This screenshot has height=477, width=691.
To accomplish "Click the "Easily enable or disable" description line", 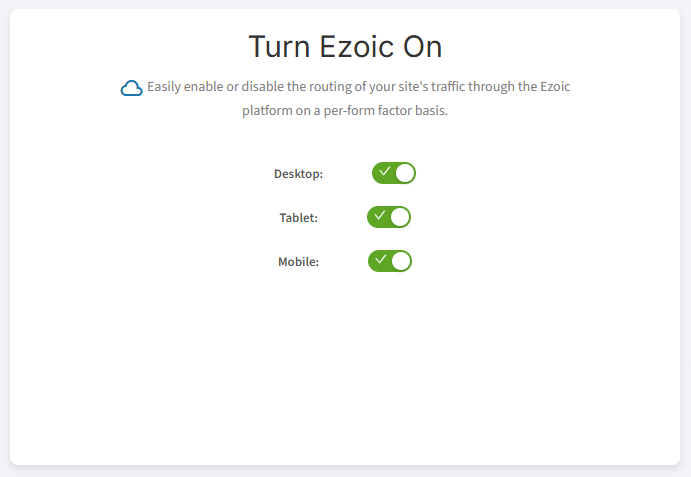I will click(x=358, y=87).
